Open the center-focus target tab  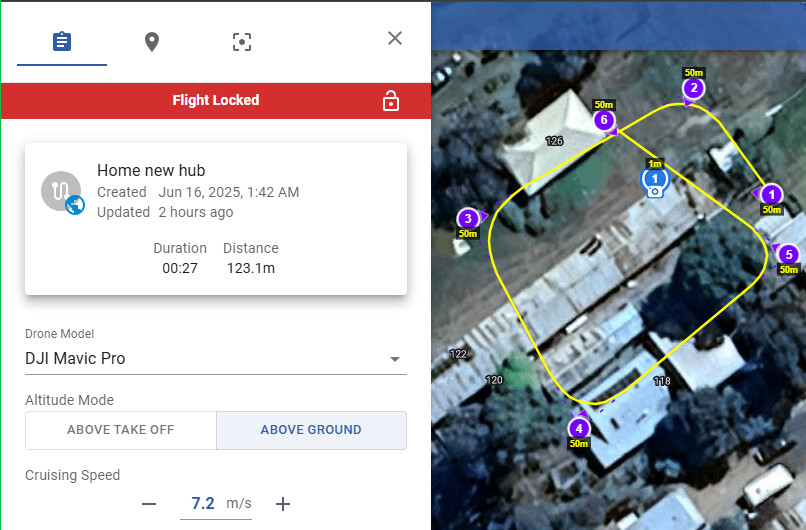click(x=242, y=42)
